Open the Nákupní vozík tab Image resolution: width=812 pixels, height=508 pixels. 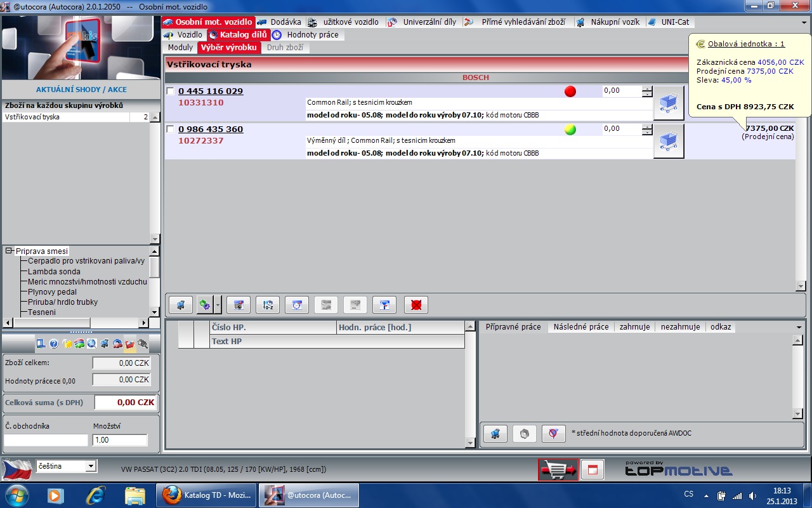coord(615,22)
